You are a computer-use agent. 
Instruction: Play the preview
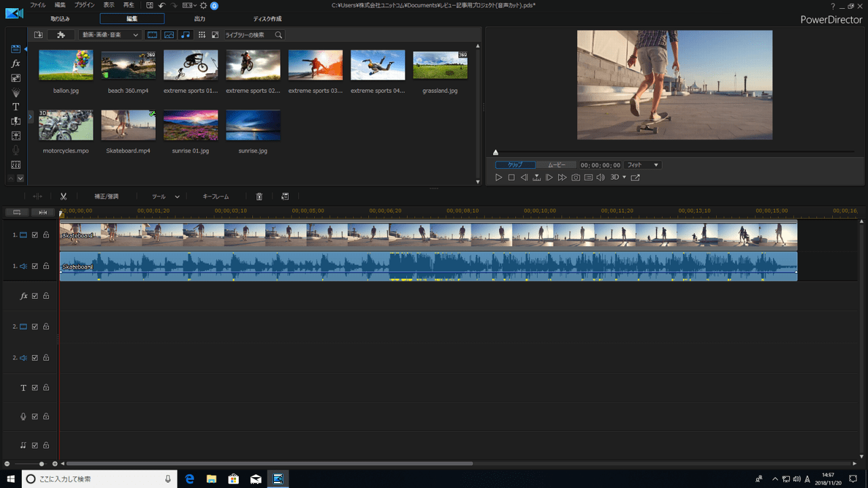[x=498, y=177]
